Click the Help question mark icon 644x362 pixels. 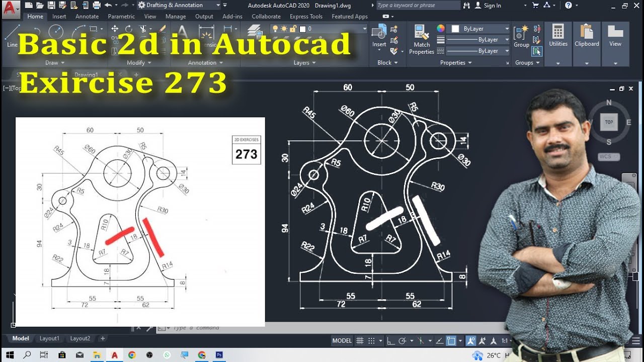[x=569, y=6]
